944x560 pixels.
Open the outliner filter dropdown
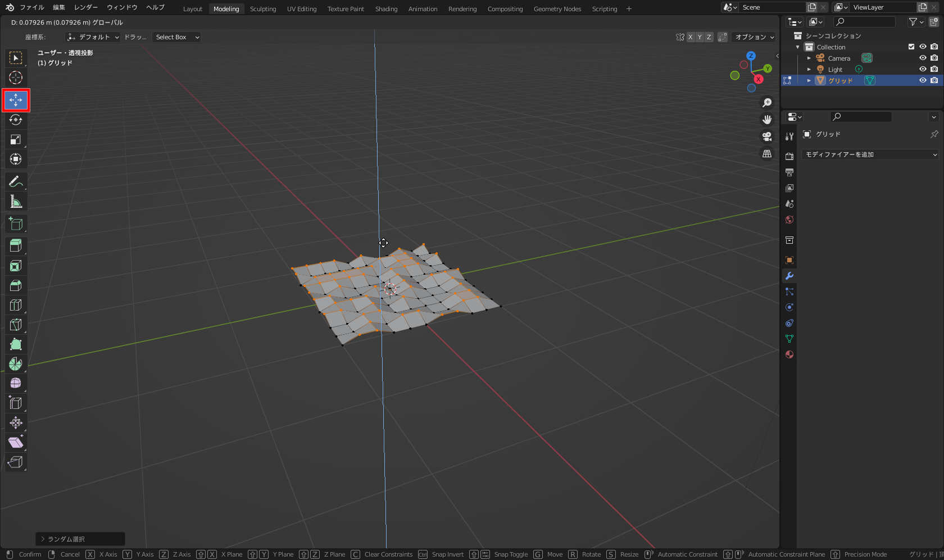pos(916,22)
